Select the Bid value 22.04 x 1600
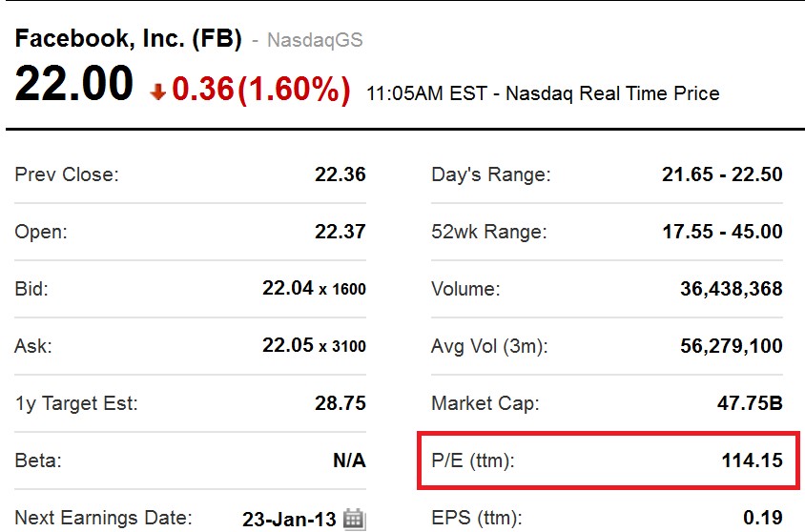805x532 pixels. pyautogui.click(x=314, y=288)
